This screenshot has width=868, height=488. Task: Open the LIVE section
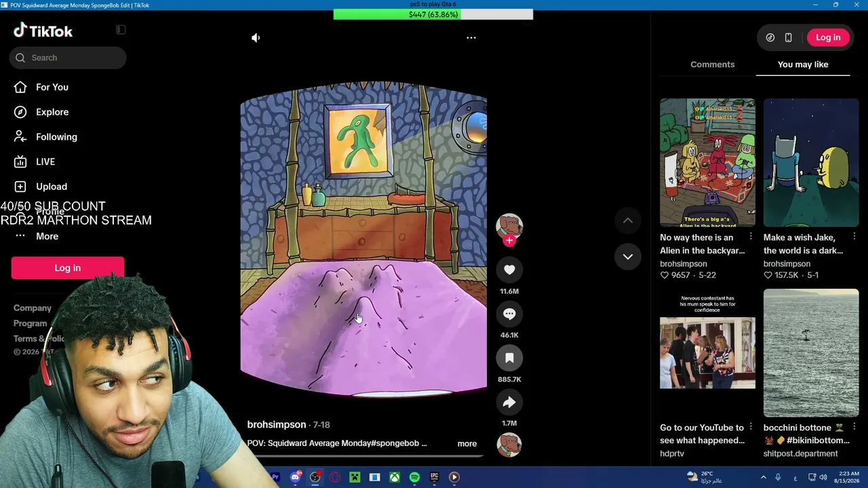click(x=45, y=161)
